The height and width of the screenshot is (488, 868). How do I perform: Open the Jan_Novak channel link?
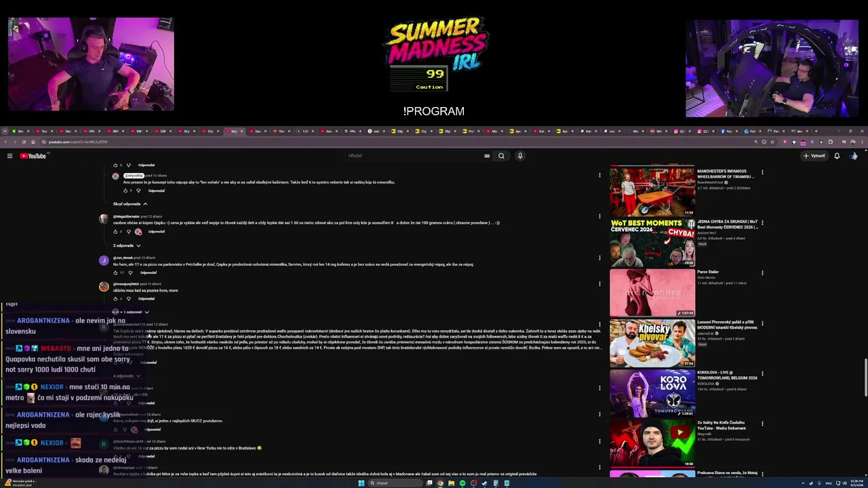123,258
